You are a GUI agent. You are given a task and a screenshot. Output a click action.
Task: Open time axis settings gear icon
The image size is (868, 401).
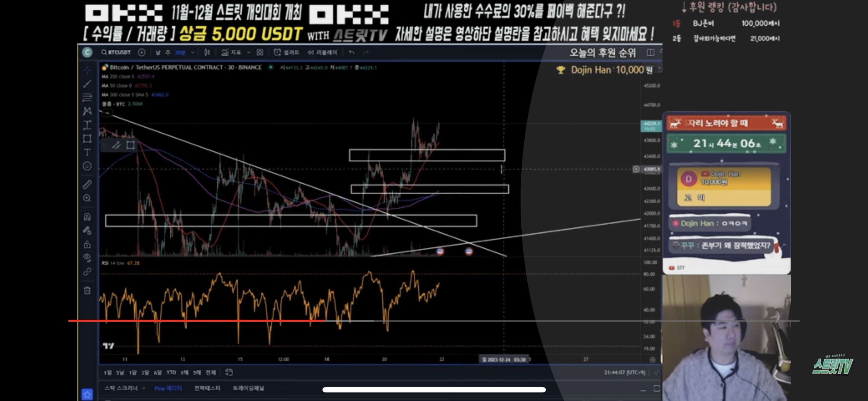652,360
